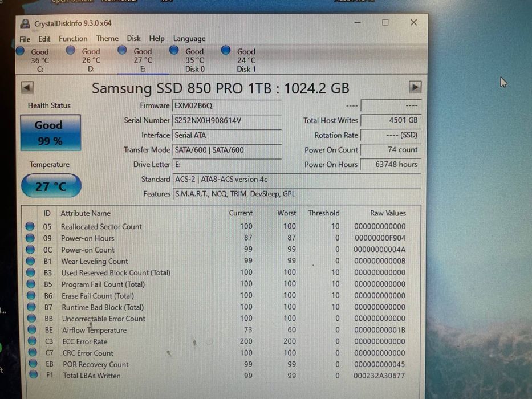The height and width of the screenshot is (399, 532).
Task: Click the Worst column header
Action: click(286, 213)
